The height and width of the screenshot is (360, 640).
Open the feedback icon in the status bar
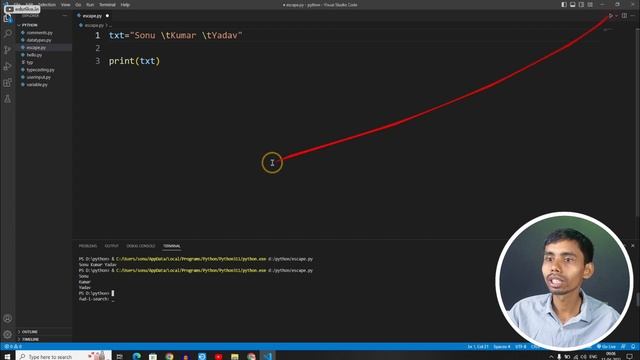click(623, 347)
